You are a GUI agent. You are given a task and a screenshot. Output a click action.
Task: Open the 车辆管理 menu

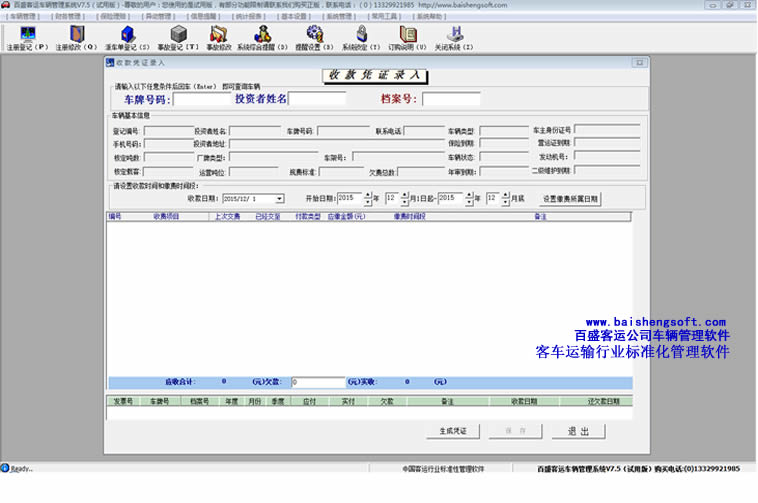pyautogui.click(x=23, y=16)
